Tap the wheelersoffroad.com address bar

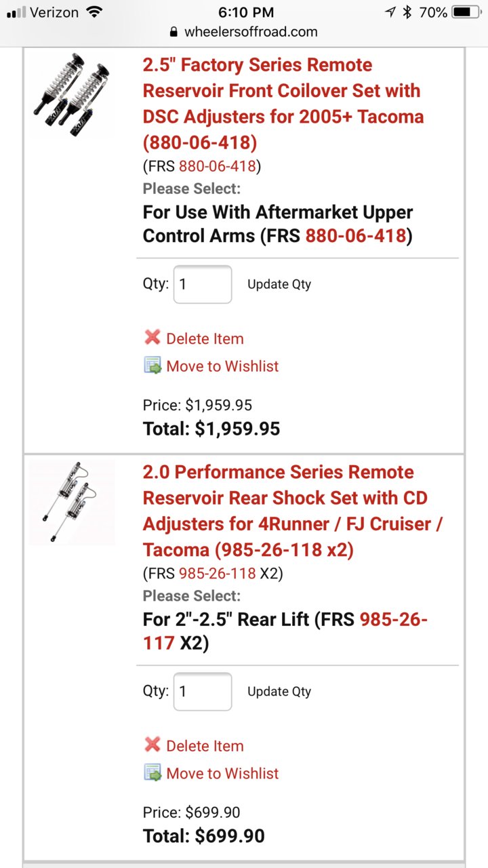coord(244,32)
